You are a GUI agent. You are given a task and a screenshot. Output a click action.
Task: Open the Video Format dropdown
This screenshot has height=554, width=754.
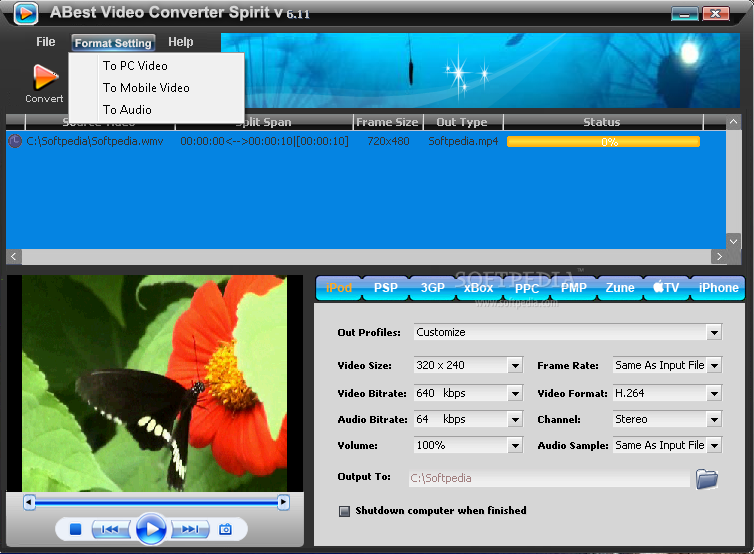coord(715,393)
